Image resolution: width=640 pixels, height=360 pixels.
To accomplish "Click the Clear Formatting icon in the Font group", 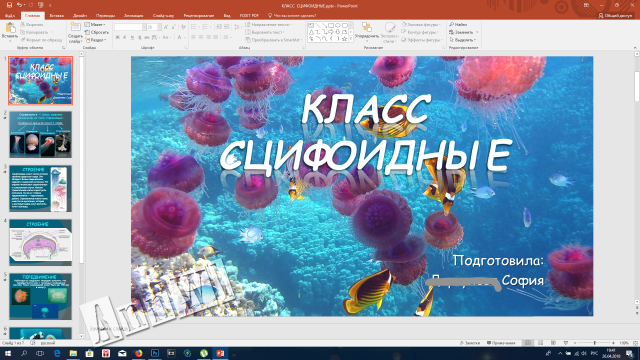I will point(183,27).
